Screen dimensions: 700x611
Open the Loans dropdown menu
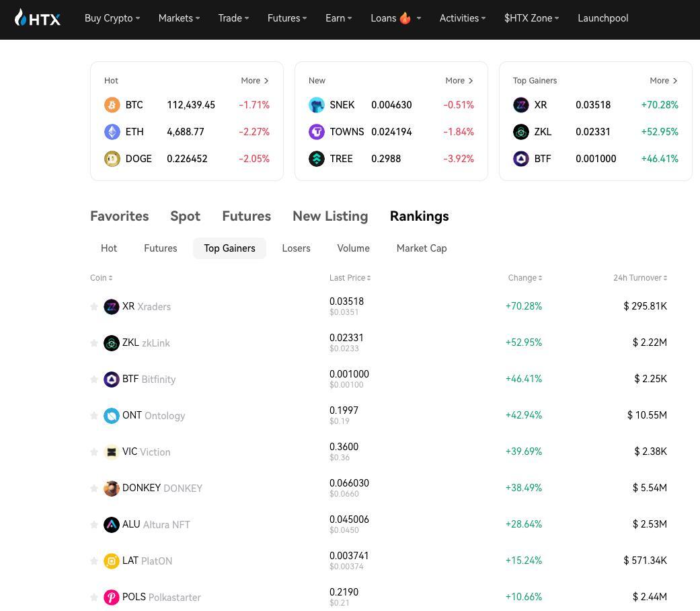pyautogui.click(x=396, y=18)
